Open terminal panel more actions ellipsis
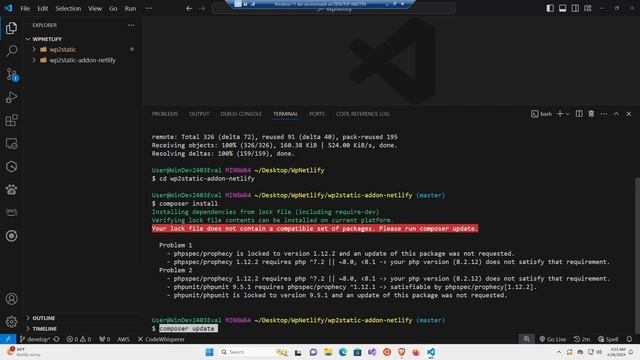Screen dimensions: 640x360 pyautogui.click(x=604, y=114)
